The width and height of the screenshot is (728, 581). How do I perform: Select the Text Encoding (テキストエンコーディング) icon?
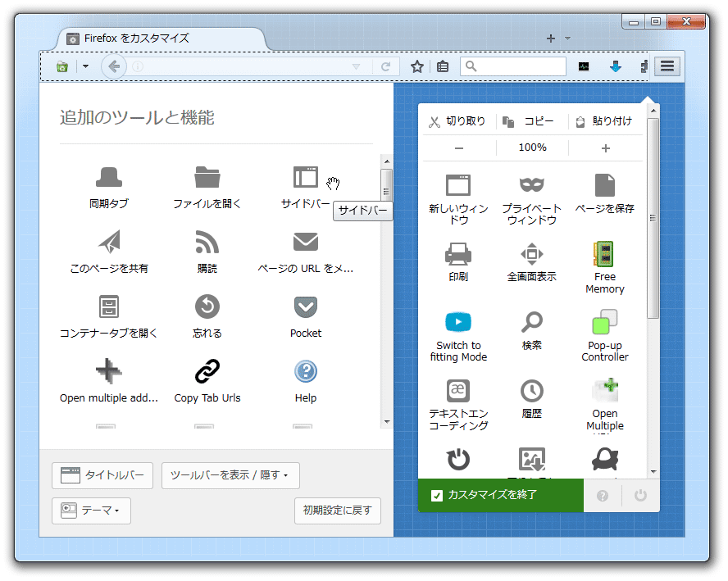pos(458,390)
